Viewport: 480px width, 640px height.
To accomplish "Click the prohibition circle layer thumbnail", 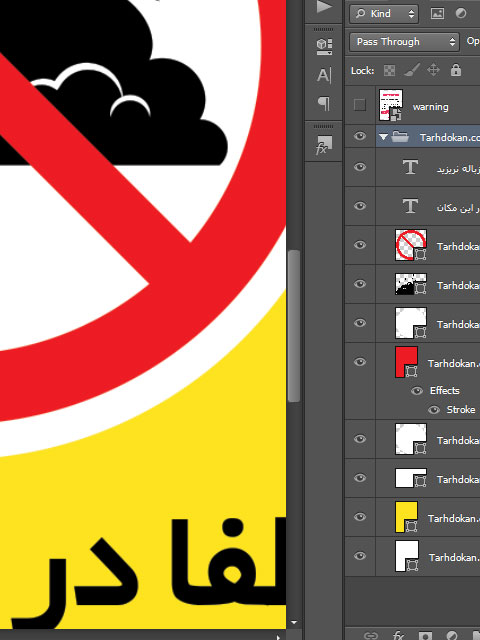I will [x=411, y=245].
